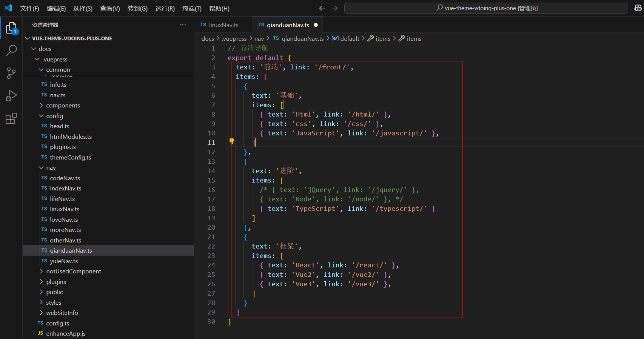Open the explorer panel more actions menu

[x=183, y=25]
